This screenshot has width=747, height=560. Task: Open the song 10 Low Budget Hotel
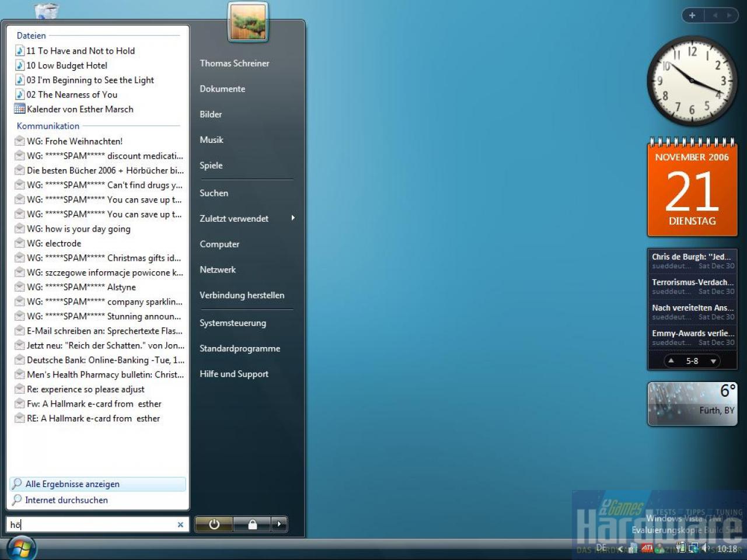[67, 65]
